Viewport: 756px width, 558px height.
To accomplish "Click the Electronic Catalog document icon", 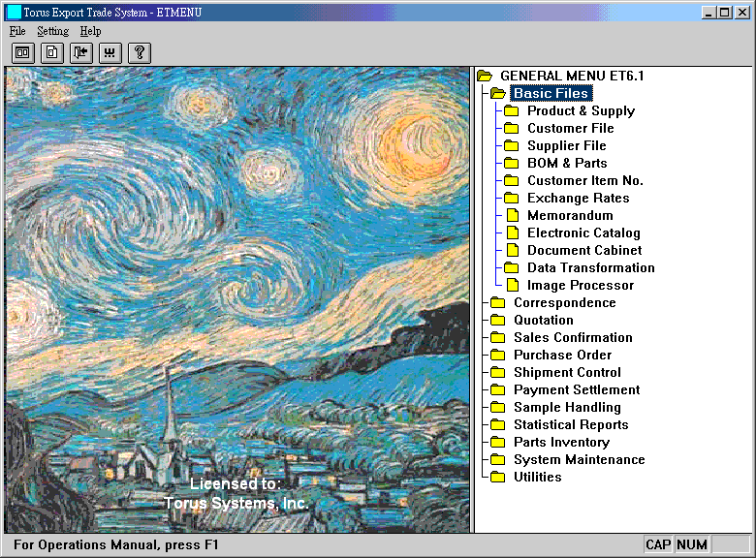I will pyautogui.click(x=513, y=232).
